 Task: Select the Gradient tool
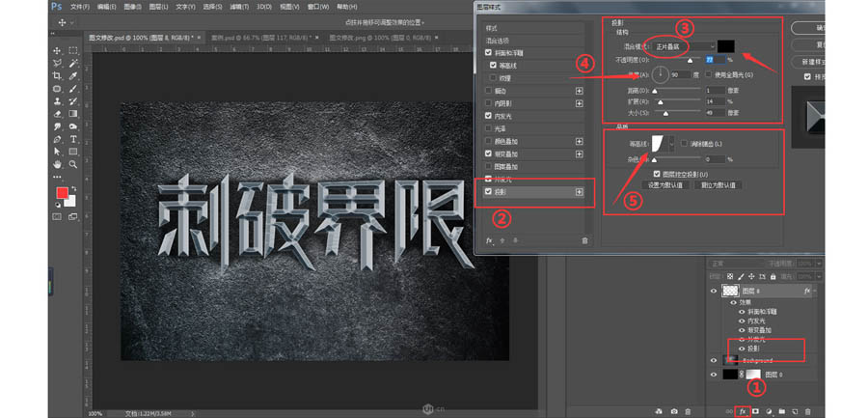point(73,114)
